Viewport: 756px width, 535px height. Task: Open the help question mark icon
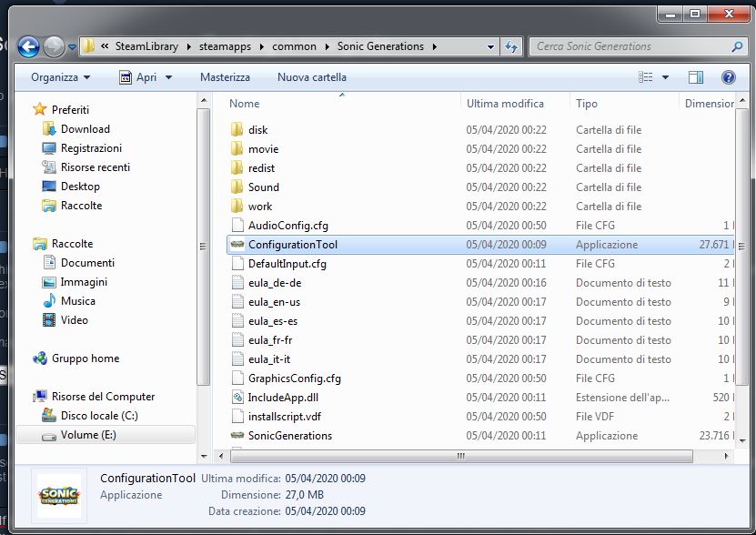pos(728,77)
